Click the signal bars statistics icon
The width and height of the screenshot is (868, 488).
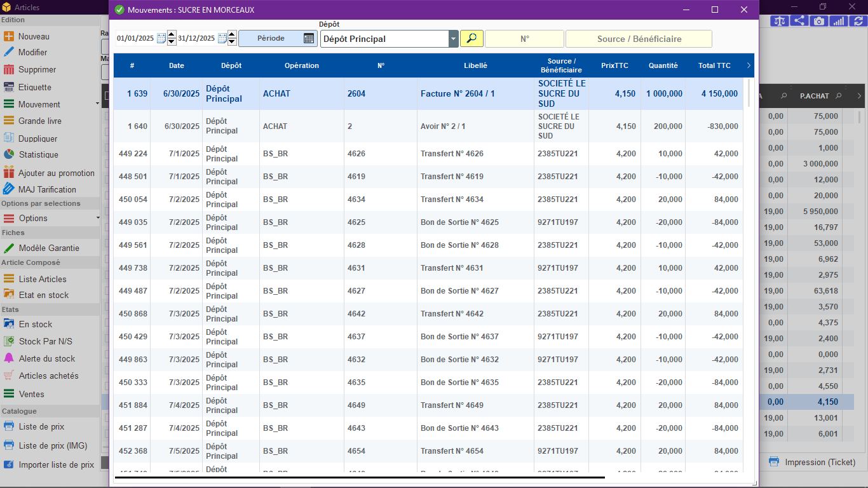(x=839, y=21)
